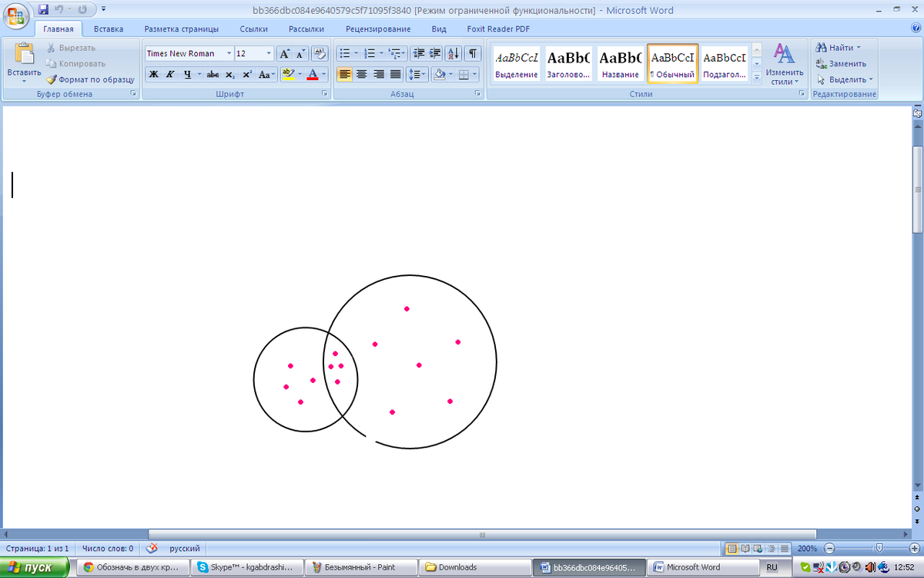Screen dimensions: 924x578
Task: Click the Grow Font icon
Action: click(284, 54)
